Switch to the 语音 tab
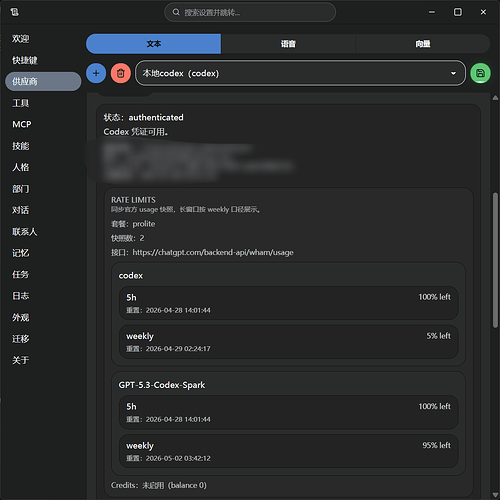The height and width of the screenshot is (500, 500). tap(288, 44)
